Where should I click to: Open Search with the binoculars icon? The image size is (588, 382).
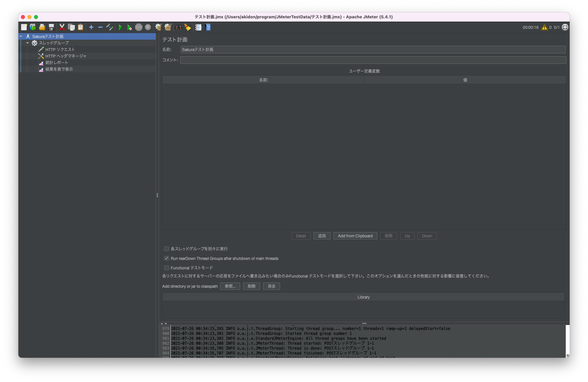point(178,27)
